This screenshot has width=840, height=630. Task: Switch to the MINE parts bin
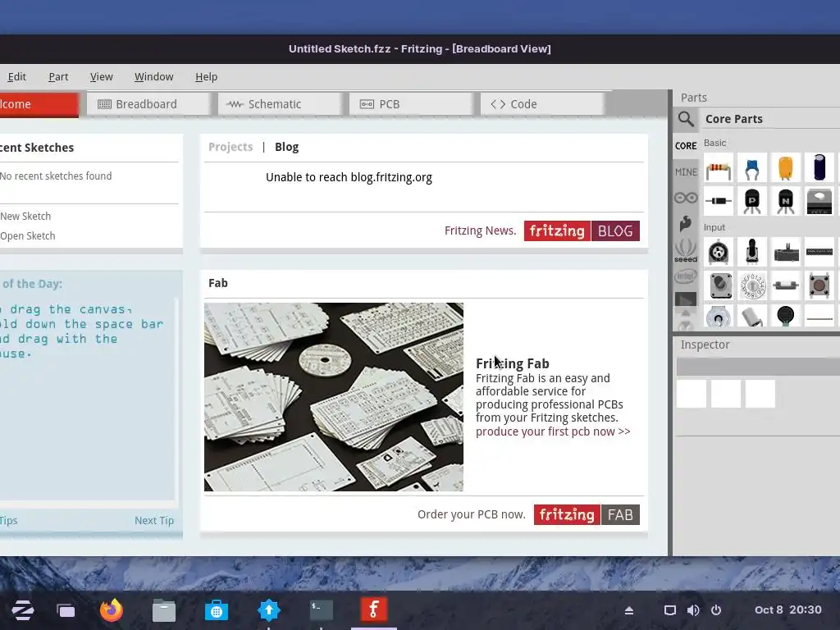point(686,172)
